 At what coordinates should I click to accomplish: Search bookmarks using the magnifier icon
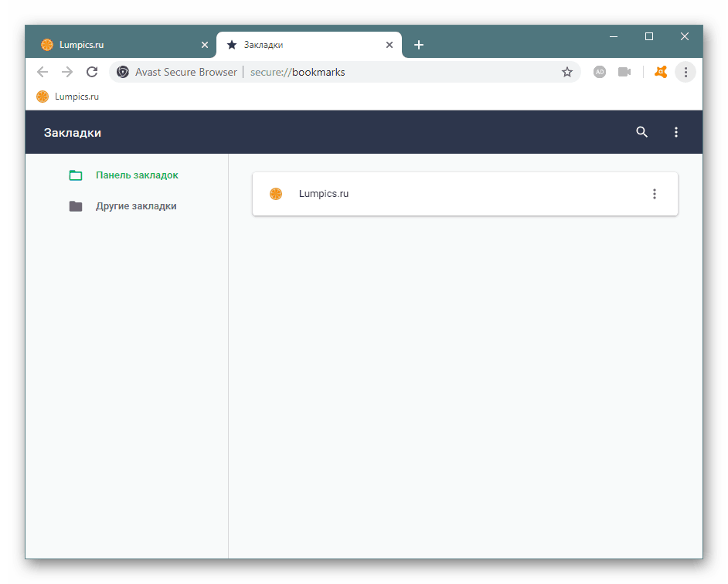tap(641, 132)
